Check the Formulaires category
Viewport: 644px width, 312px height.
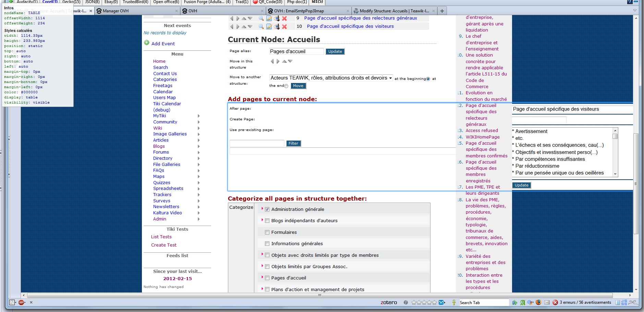click(267, 232)
